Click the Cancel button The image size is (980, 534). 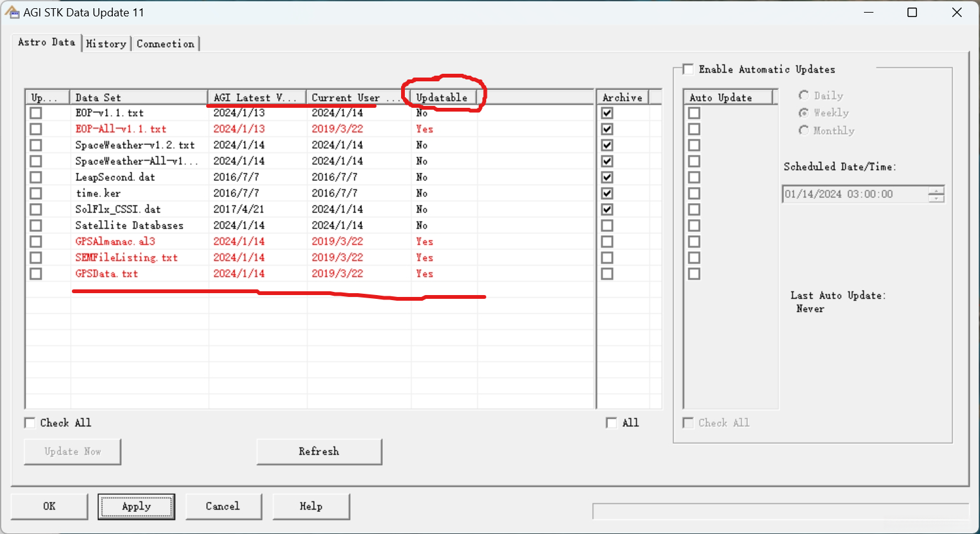pos(223,506)
